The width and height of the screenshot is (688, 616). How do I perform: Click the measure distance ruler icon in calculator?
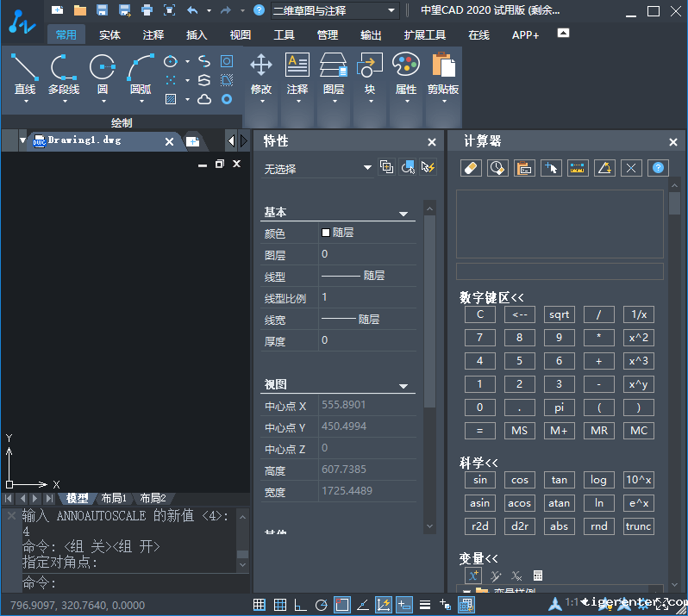pyautogui.click(x=578, y=168)
